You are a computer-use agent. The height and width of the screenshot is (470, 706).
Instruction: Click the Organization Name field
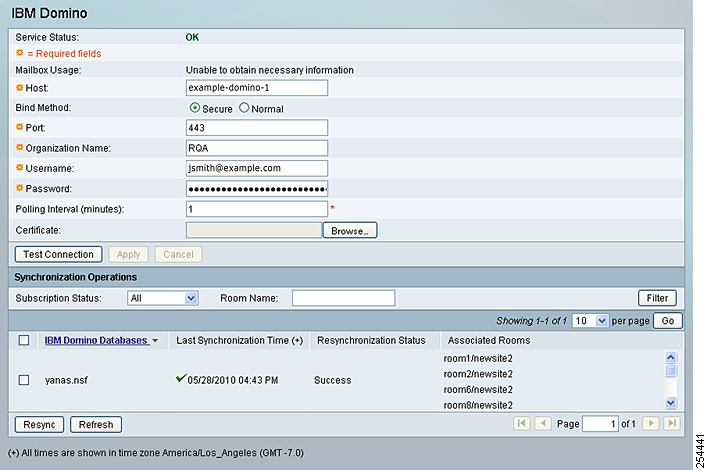click(257, 148)
